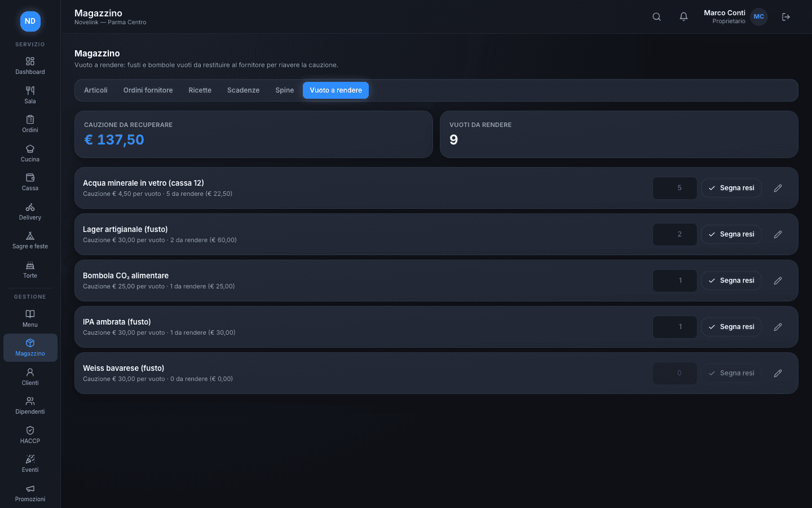The height and width of the screenshot is (508, 812).
Task: Open the Dipendenti section
Action: 30,405
